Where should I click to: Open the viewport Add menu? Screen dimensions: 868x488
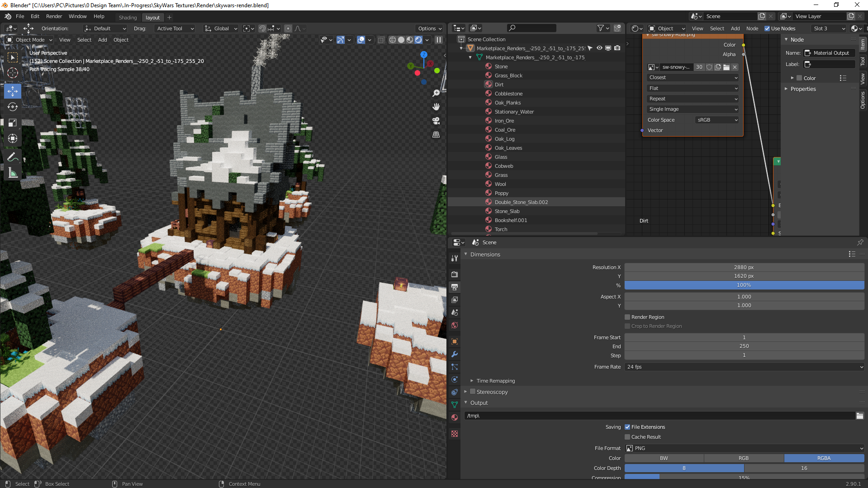click(x=103, y=40)
